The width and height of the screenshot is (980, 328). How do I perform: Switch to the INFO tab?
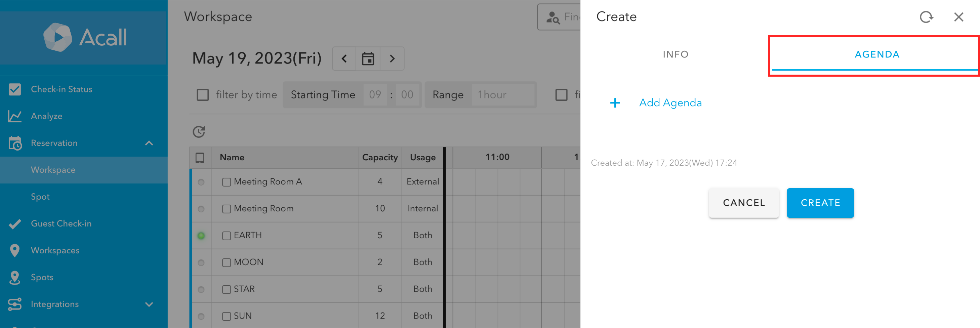(676, 54)
